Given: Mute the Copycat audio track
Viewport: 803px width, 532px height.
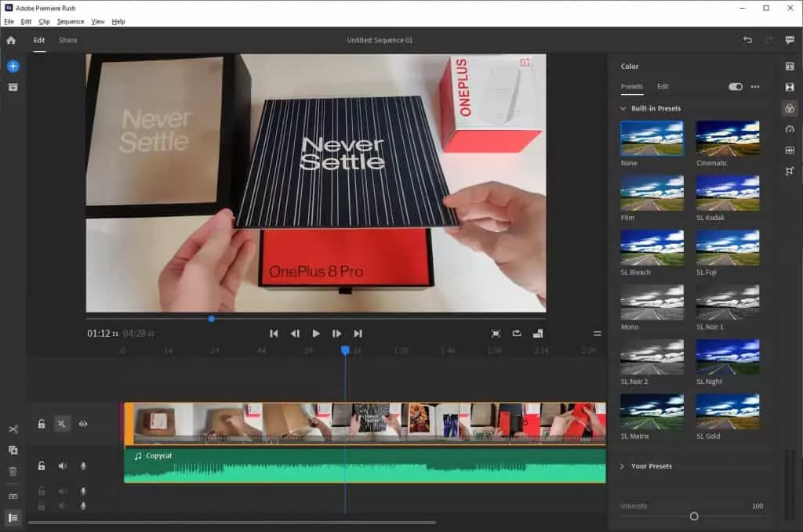Looking at the screenshot, I should (62, 466).
